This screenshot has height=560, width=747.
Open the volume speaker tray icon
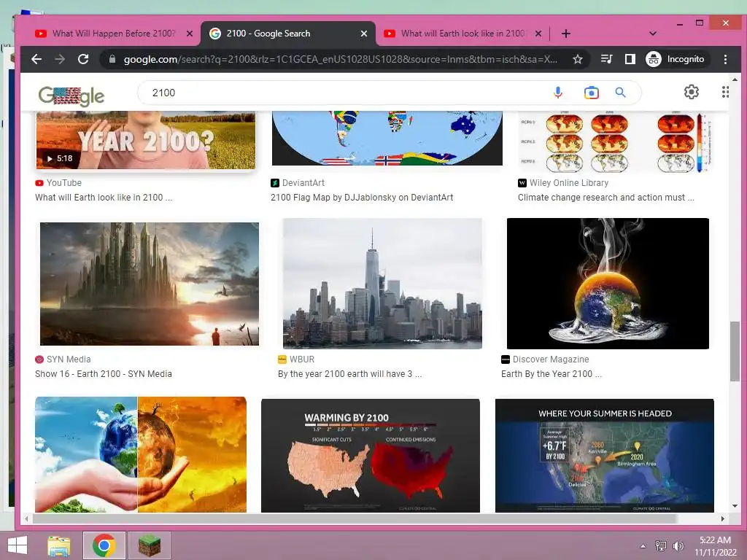point(678,546)
